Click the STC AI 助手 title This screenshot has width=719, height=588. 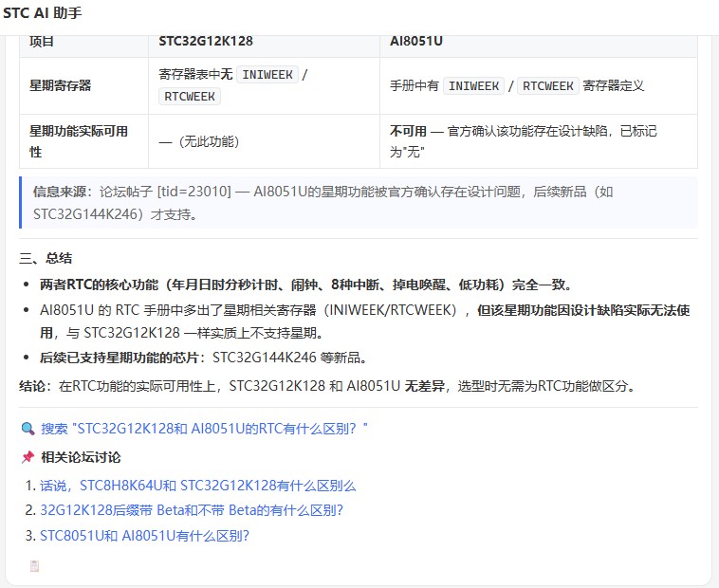(42, 13)
